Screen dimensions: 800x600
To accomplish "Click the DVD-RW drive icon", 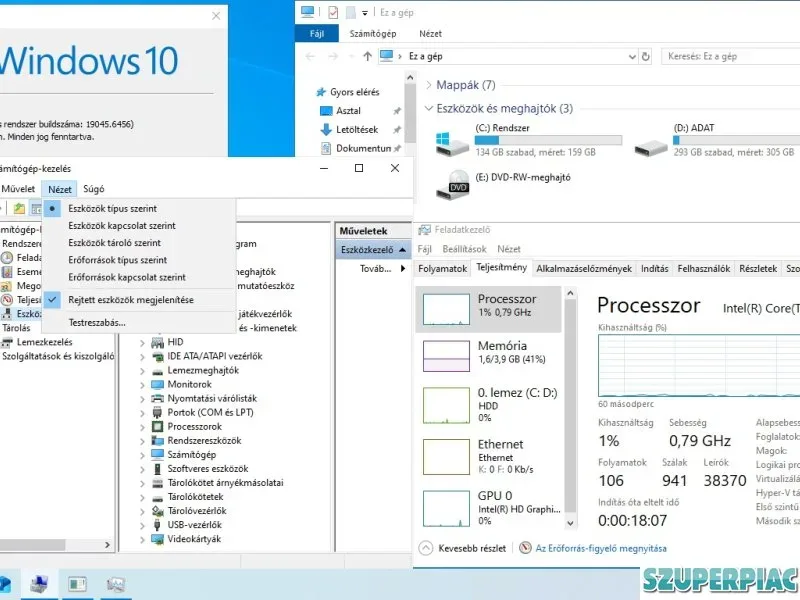I will click(452, 185).
